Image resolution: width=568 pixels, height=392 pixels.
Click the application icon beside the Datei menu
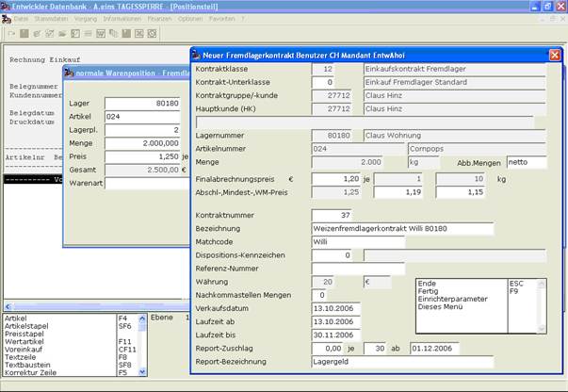[7, 19]
